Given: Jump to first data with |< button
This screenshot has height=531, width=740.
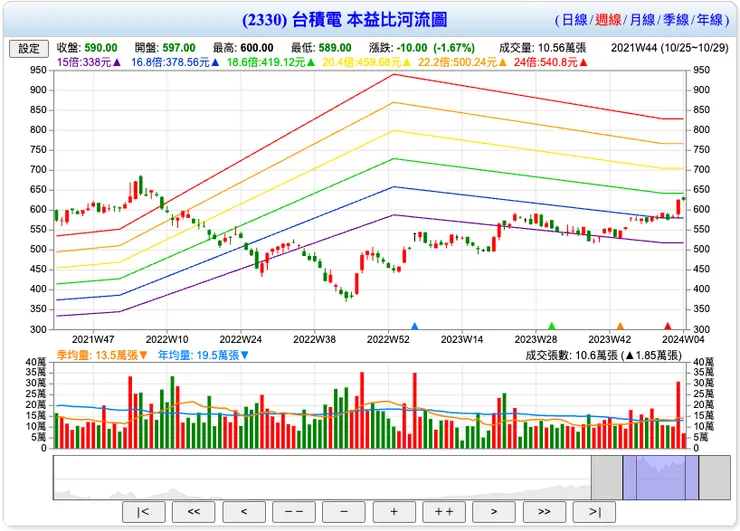Looking at the screenshot, I should (143, 512).
